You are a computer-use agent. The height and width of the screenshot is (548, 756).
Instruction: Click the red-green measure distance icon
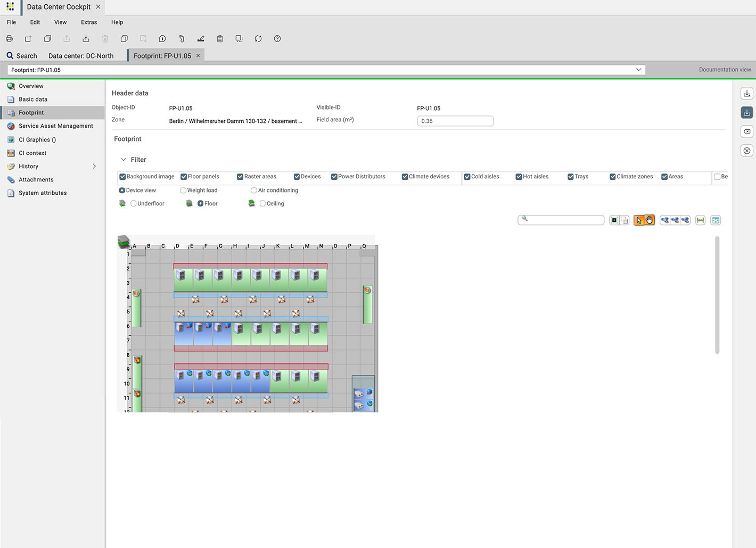[x=700, y=220]
